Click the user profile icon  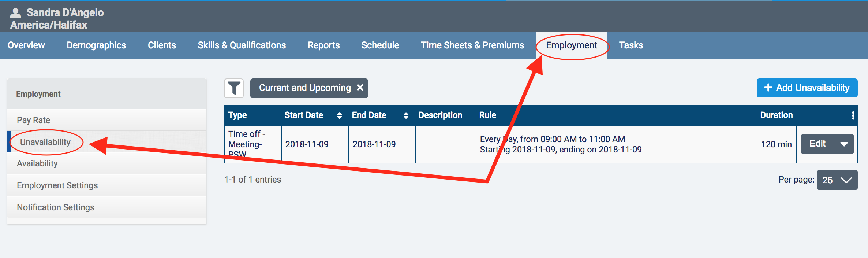[15, 13]
